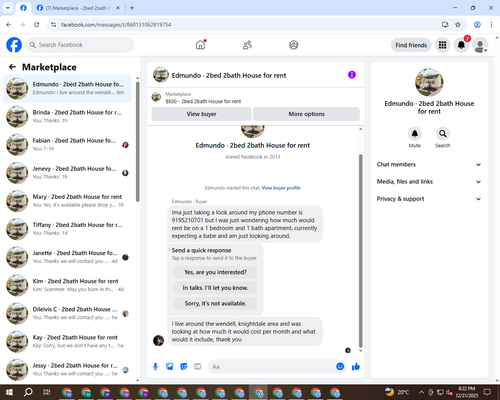Click the large listing photo in right panel
The height and width of the screenshot is (400, 500).
[x=429, y=82]
